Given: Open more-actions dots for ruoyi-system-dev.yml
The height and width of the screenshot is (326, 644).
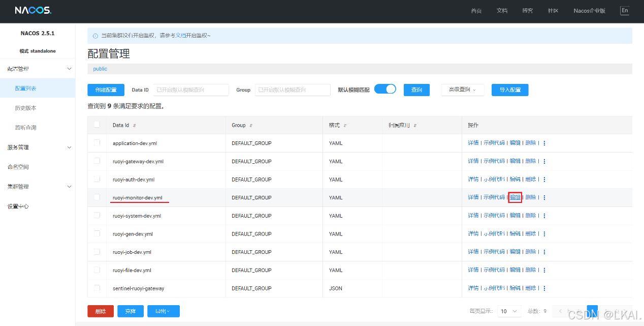Looking at the screenshot, I should coord(544,216).
